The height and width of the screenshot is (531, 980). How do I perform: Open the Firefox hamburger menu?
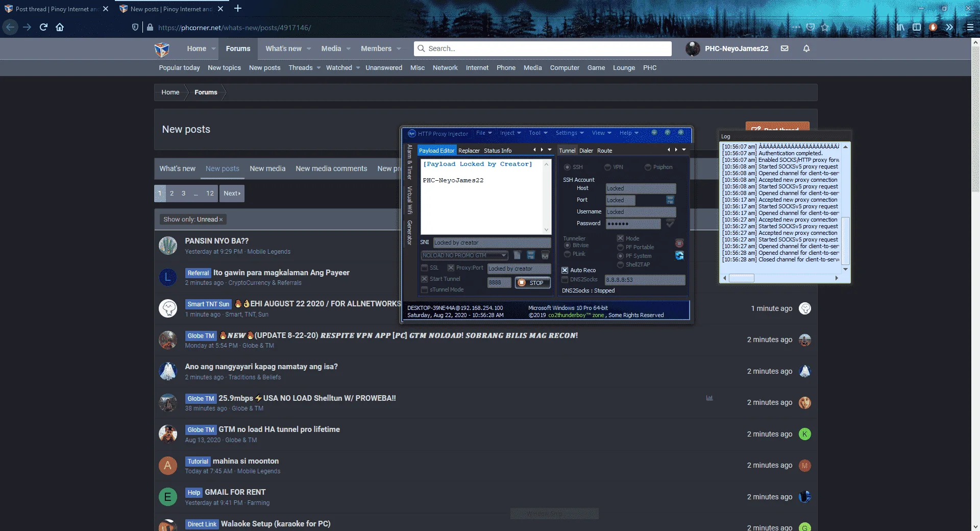click(x=970, y=27)
